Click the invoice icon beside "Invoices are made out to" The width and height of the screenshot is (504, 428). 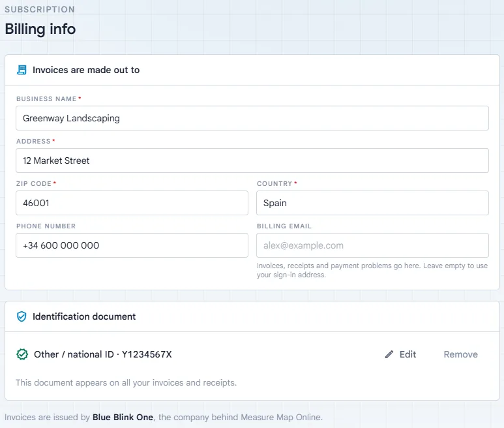click(22, 70)
